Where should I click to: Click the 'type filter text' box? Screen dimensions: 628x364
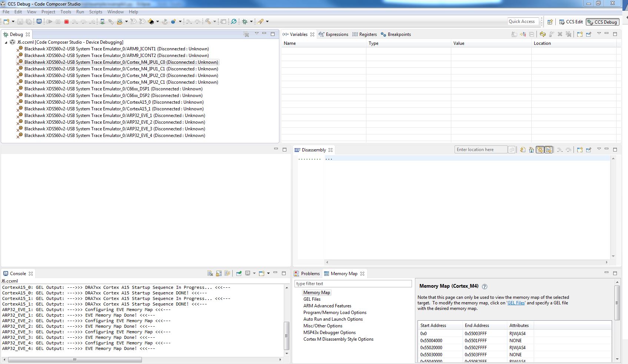click(x=353, y=284)
